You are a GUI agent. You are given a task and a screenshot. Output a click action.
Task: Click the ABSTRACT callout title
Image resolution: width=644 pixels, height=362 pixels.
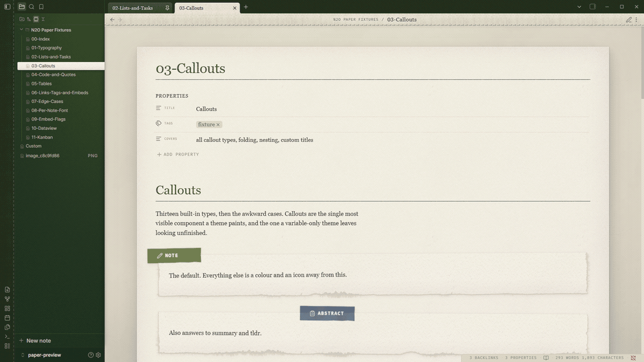tap(327, 313)
